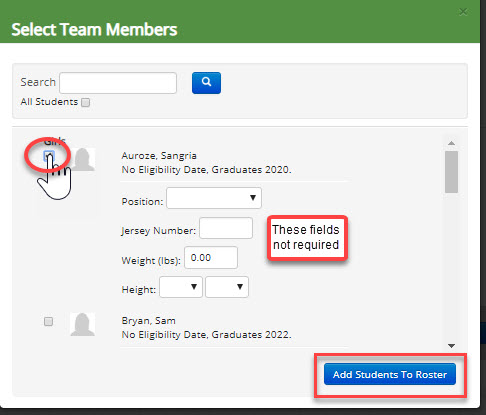Image resolution: width=486 pixels, height=415 pixels.
Task: Check the box next to Bryan, Sam
Action: click(48, 321)
